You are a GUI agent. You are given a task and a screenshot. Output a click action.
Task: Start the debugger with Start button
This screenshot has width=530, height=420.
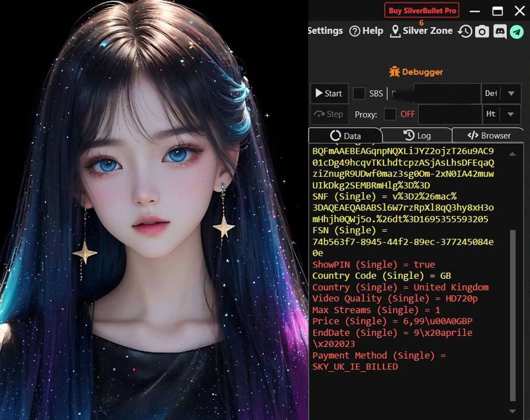329,93
